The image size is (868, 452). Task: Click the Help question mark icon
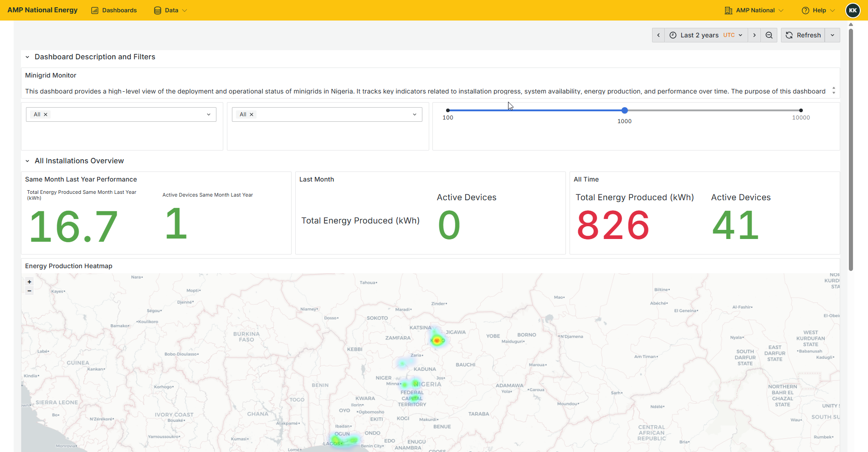pos(806,10)
